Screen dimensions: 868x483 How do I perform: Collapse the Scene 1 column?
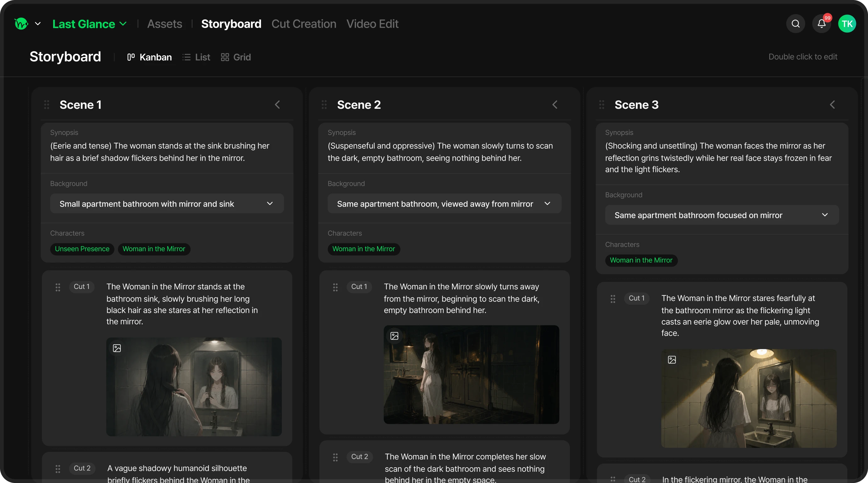(x=277, y=104)
